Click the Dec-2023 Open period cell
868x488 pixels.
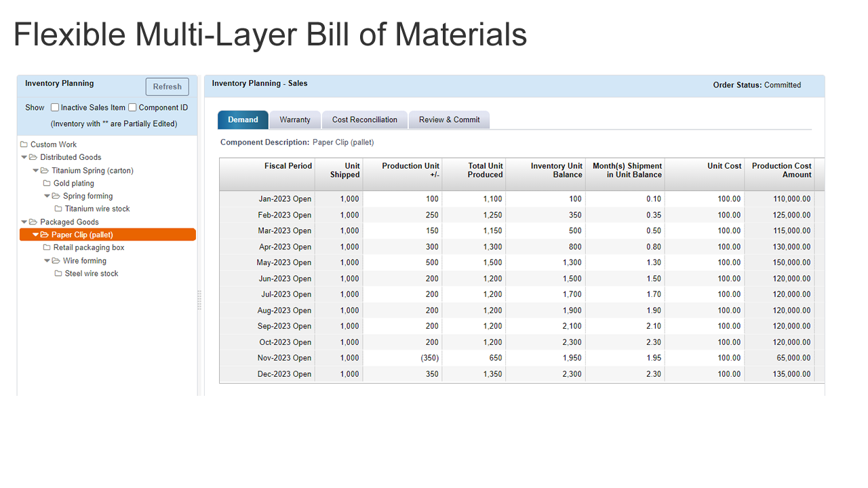point(267,374)
